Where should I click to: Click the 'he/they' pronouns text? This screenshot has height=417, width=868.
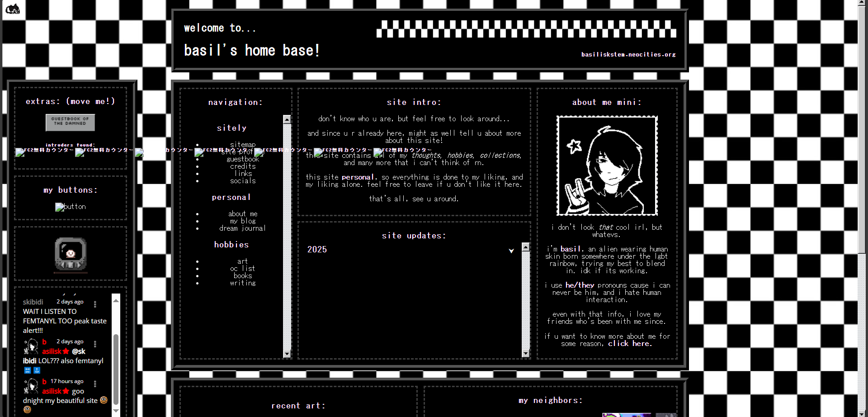pyautogui.click(x=580, y=285)
